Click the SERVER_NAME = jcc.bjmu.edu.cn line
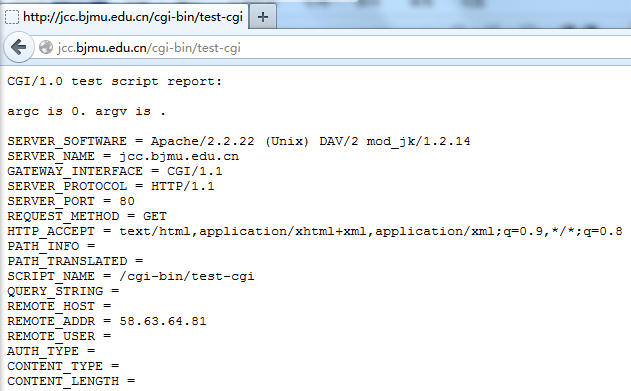This screenshot has height=391, width=631. pyautogui.click(x=123, y=156)
